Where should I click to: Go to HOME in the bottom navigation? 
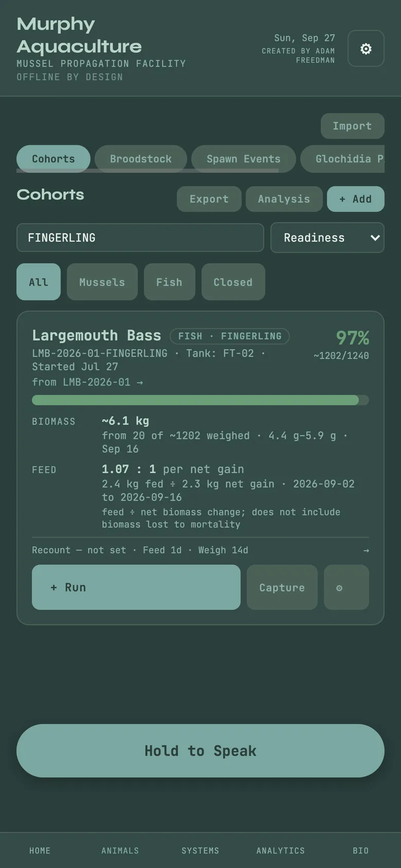[40, 851]
